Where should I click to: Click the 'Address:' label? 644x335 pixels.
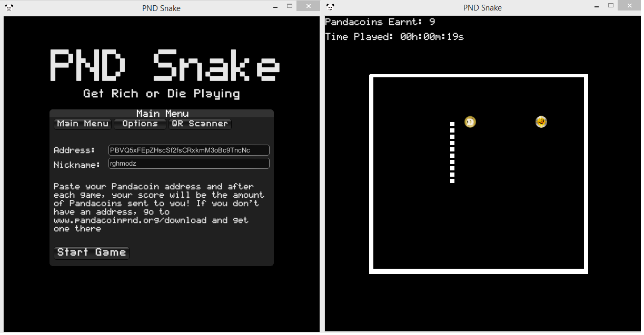(x=74, y=150)
